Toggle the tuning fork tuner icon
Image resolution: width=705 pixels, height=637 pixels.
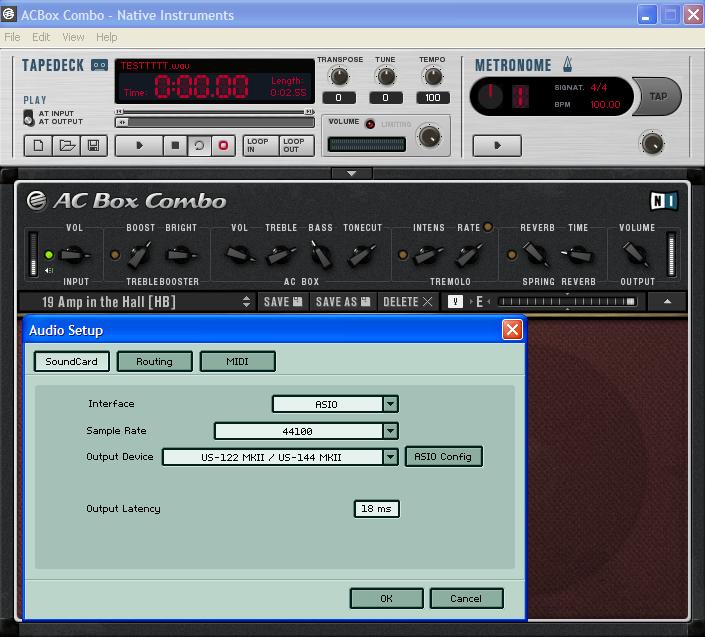[455, 302]
